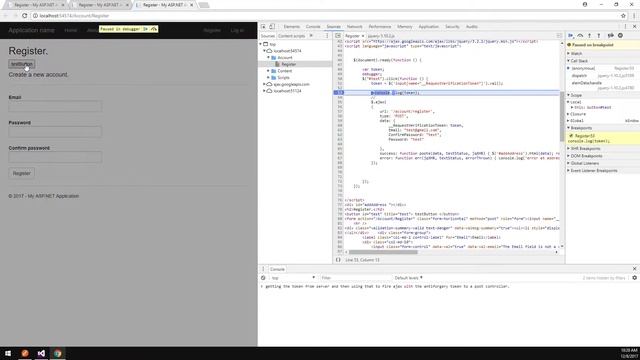Open Visual Studio from taskbar
The width and height of the screenshot is (640, 360).
coord(41,353)
